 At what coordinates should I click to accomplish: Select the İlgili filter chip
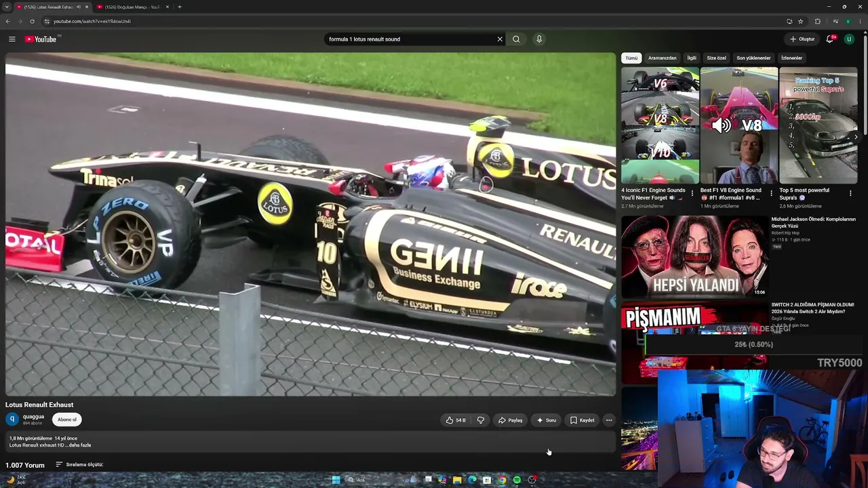coord(692,58)
